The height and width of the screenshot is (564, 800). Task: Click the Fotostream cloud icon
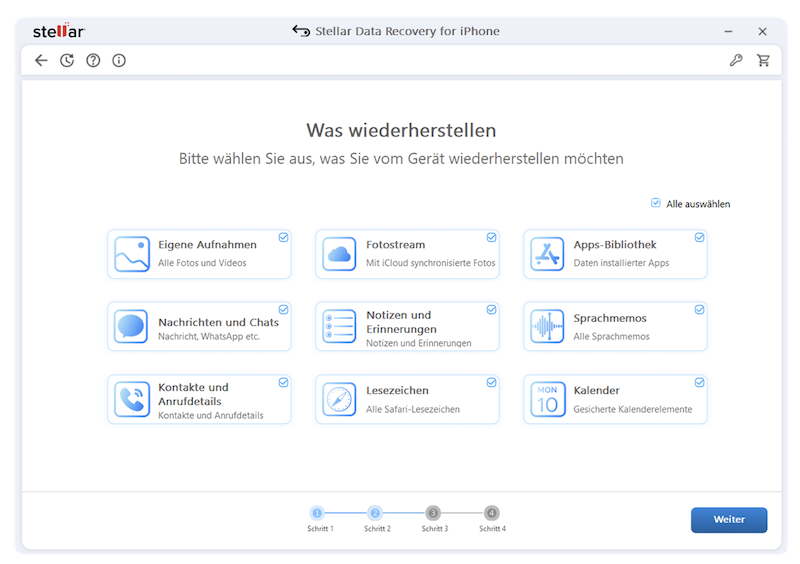pos(339,254)
